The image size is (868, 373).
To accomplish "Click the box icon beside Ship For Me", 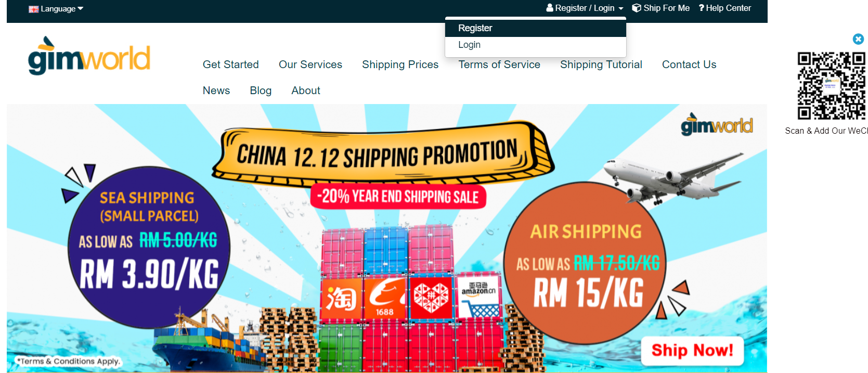I will pyautogui.click(x=637, y=8).
